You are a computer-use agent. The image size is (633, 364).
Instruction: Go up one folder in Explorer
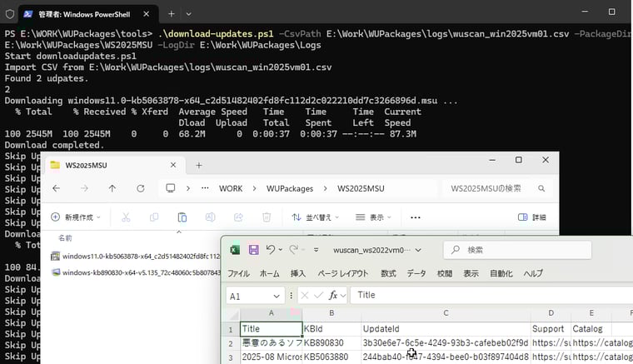coord(112,188)
